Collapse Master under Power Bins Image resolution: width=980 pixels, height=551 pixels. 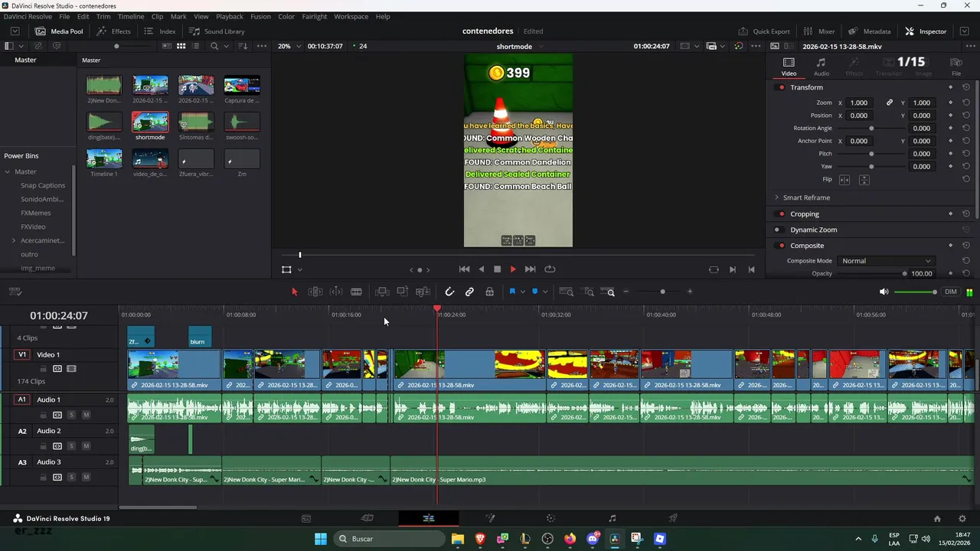point(8,171)
